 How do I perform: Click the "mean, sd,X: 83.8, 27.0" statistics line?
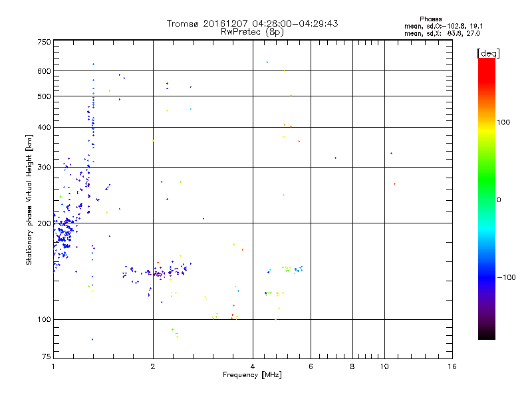(442, 33)
